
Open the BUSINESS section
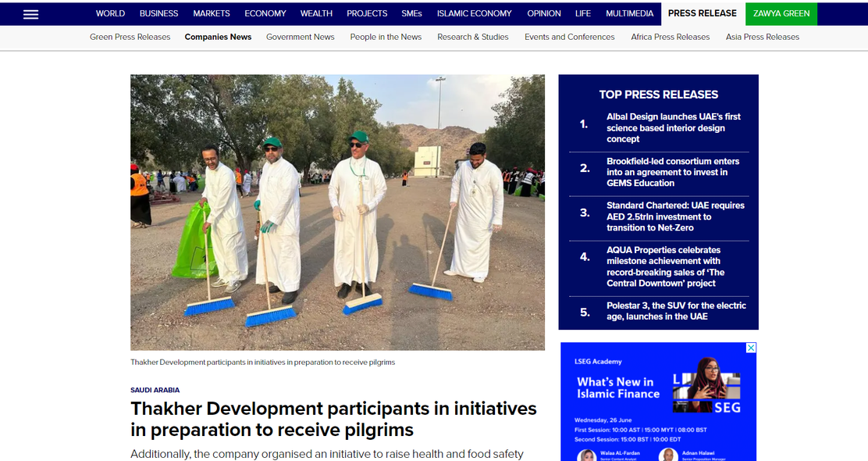coord(159,13)
